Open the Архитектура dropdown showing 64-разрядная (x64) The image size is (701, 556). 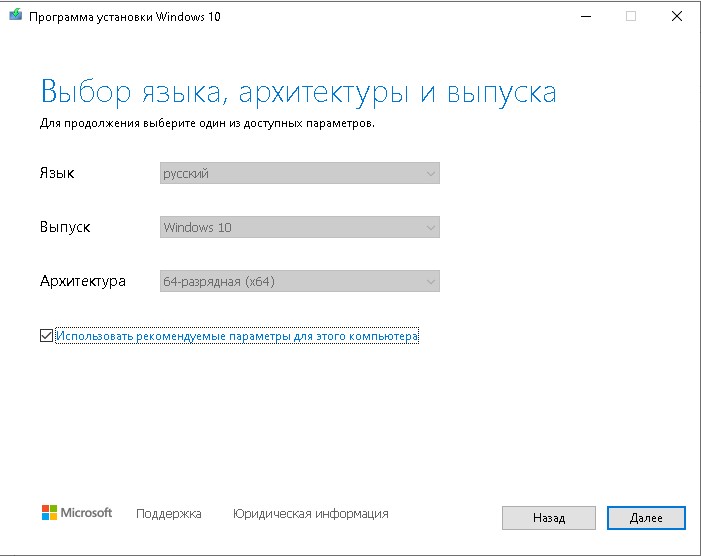[300, 281]
